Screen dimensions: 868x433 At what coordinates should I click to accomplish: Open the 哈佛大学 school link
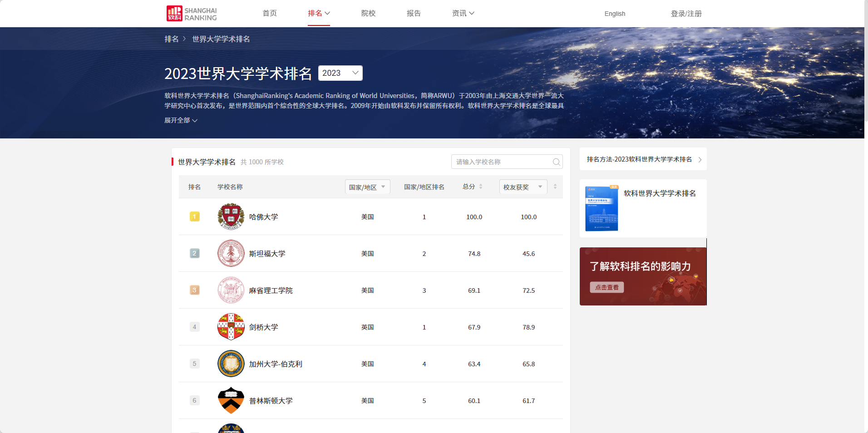(x=263, y=217)
